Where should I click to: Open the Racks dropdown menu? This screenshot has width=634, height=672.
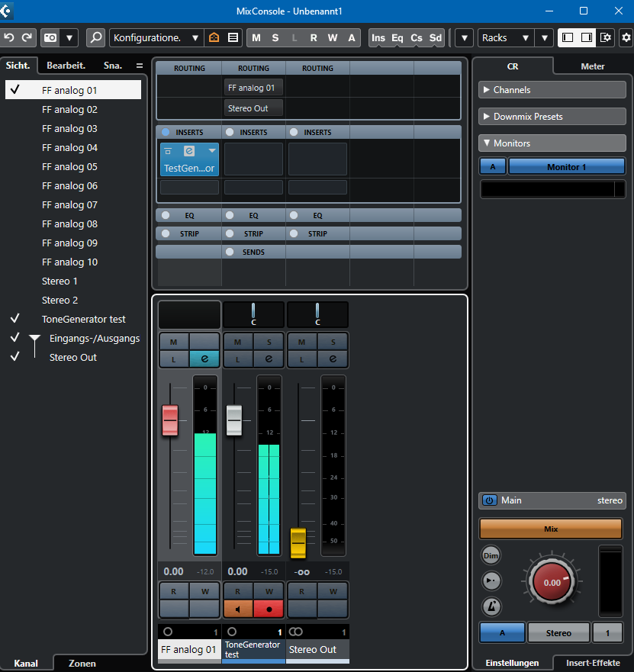click(506, 37)
